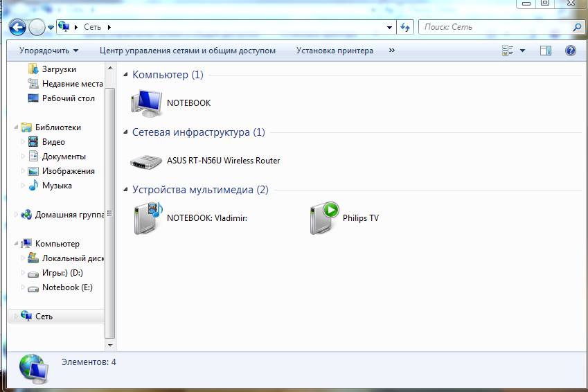The image size is (588, 392).
Task: Expand the Домашняя группа node
Action: (16, 215)
